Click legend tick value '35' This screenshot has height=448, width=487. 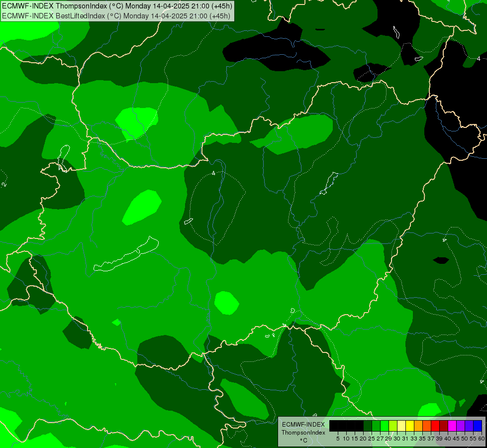click(x=422, y=439)
